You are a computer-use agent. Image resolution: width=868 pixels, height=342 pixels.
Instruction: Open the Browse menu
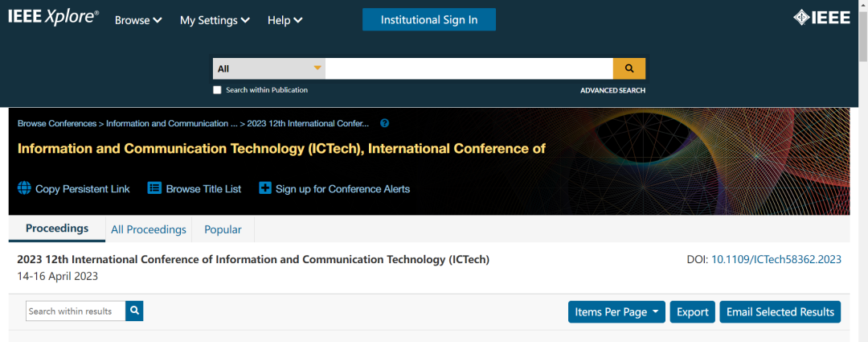point(138,20)
